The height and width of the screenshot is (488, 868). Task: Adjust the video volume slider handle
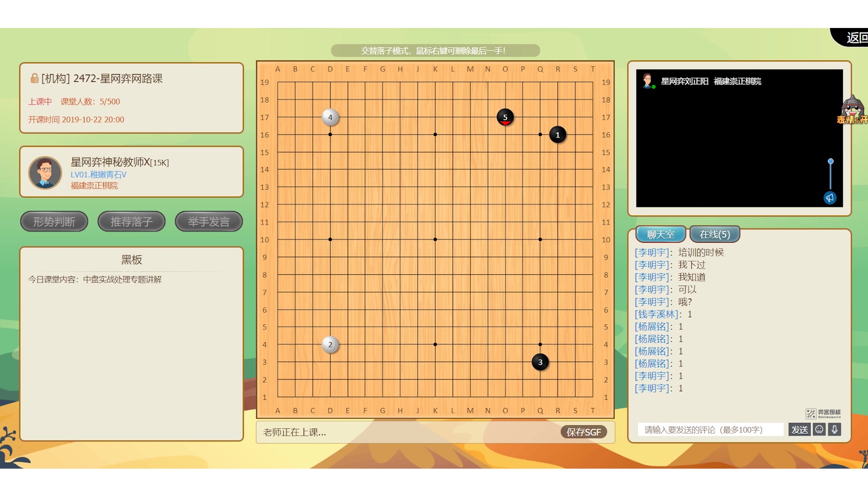(830, 161)
